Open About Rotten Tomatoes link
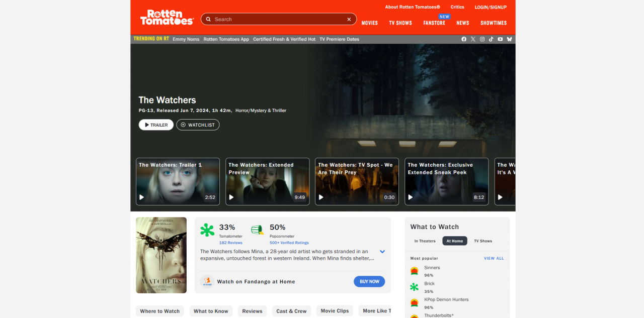Image resolution: width=644 pixels, height=318 pixels. [x=413, y=7]
